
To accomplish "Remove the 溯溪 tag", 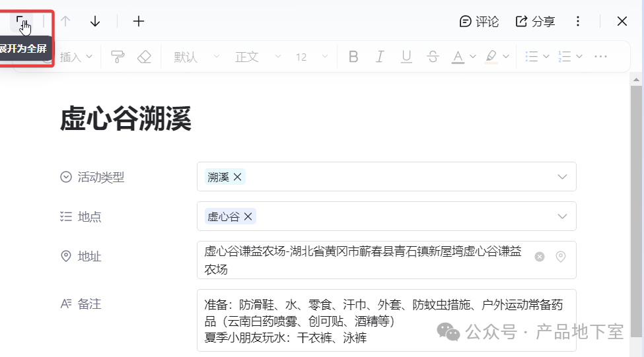I will [237, 177].
